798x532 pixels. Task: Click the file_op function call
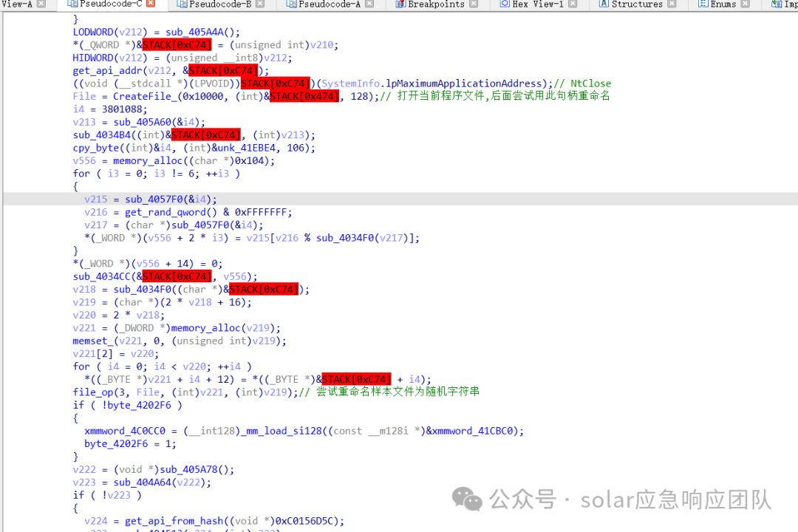[93, 392]
